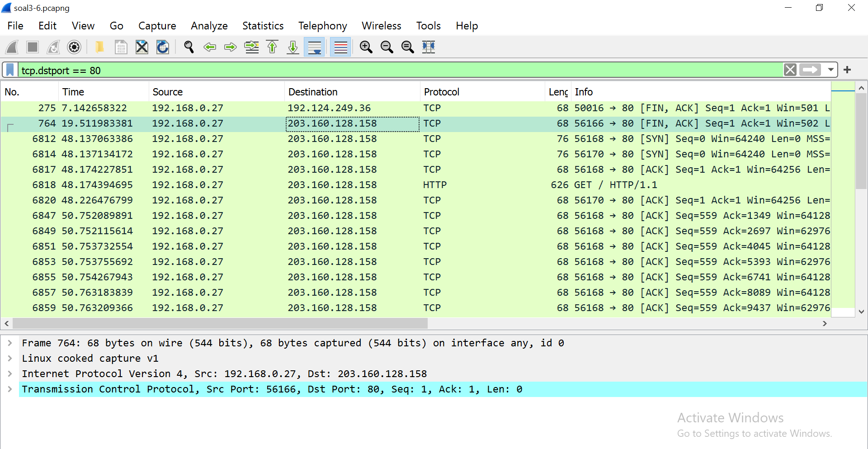Reset text to normal size

(408, 47)
